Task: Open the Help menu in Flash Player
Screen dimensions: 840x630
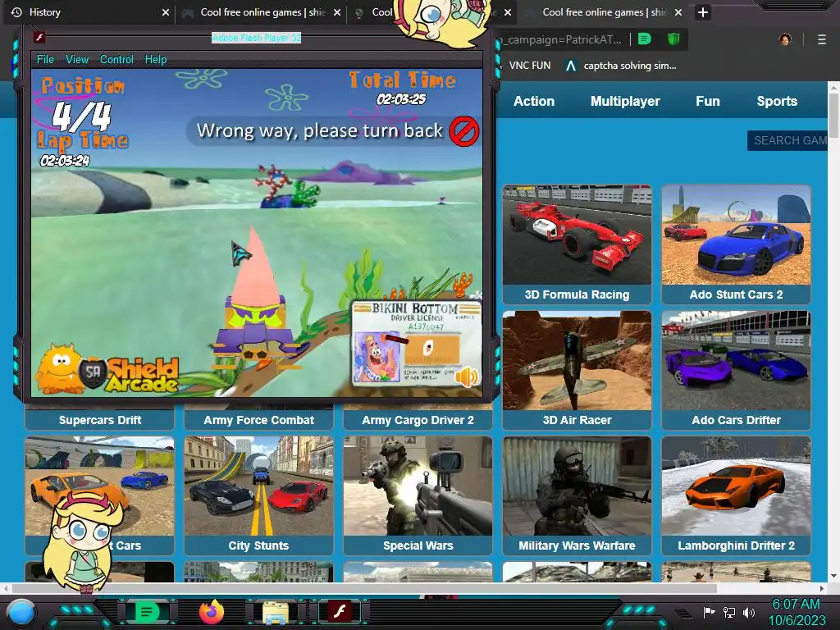Action: (x=156, y=59)
